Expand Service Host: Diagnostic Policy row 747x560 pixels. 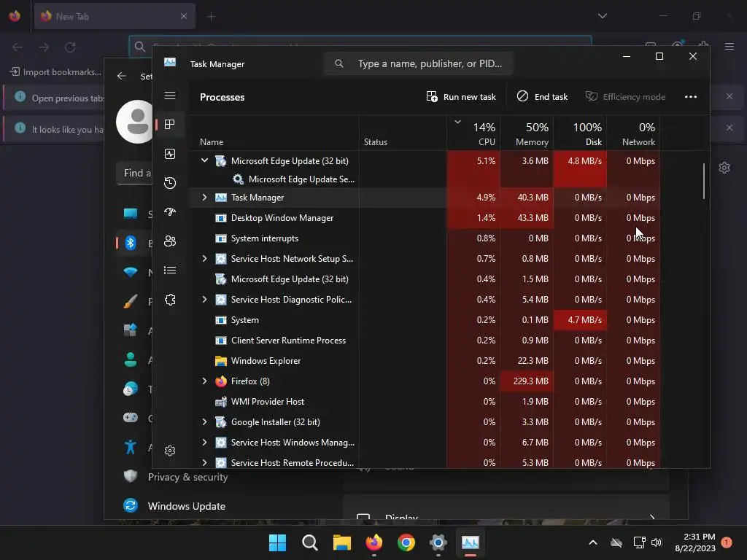(204, 300)
